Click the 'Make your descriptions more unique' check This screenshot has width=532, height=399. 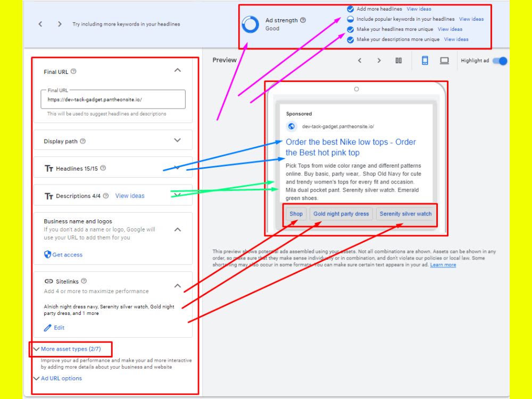(x=351, y=40)
